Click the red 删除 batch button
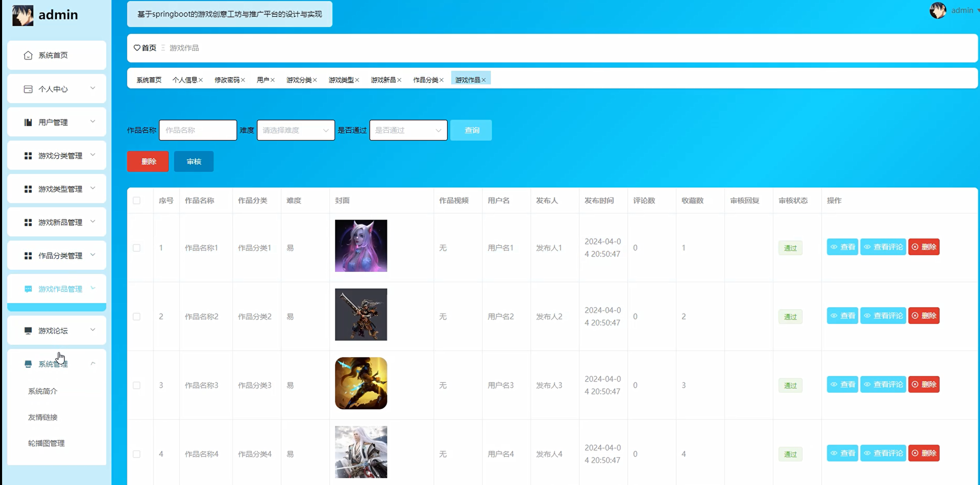 (148, 161)
